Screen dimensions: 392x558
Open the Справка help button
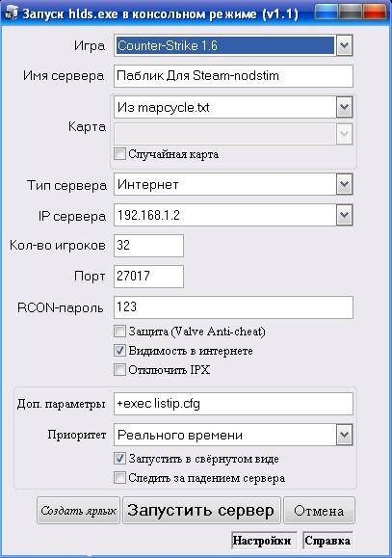pos(327,541)
